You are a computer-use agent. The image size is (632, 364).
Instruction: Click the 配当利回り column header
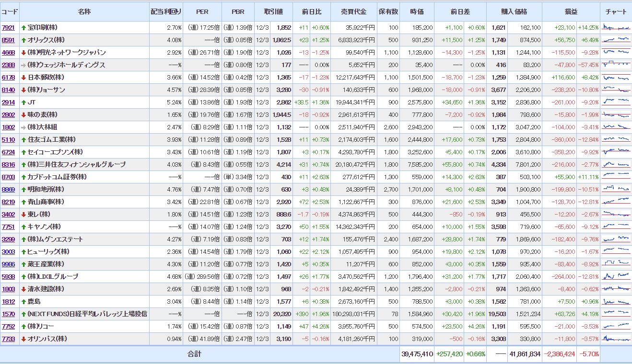pos(163,11)
